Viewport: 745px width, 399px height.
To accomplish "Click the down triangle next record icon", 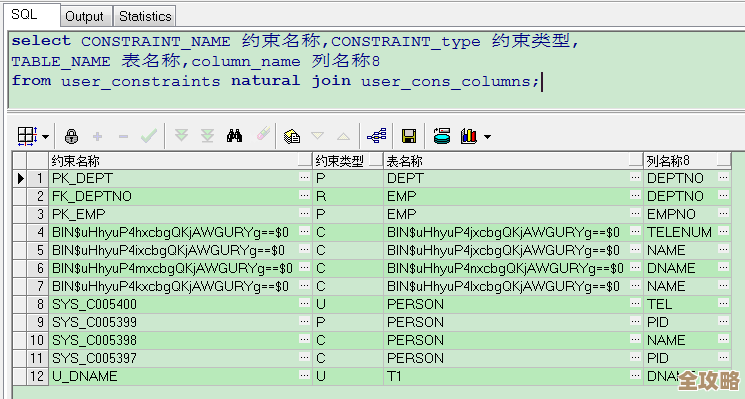I will click(x=317, y=136).
